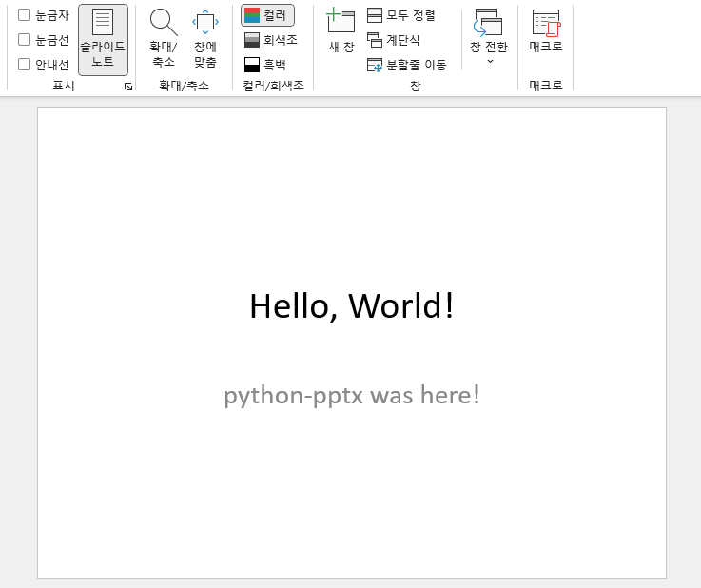Select the 컬러 color view mode
701x588 pixels.
click(x=267, y=15)
